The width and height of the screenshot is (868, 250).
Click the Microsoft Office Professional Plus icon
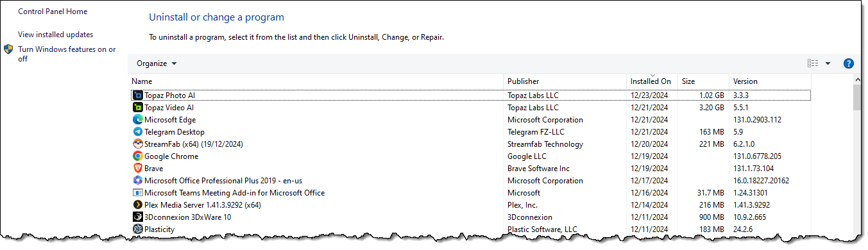pyautogui.click(x=137, y=181)
